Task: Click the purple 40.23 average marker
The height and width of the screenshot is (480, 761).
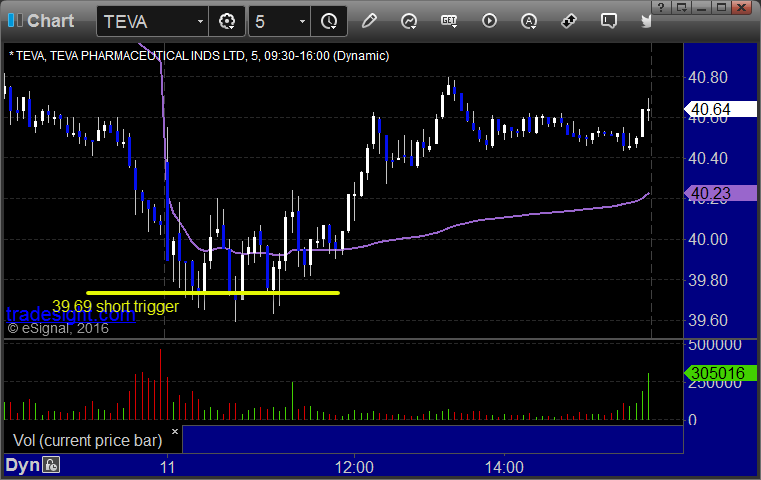Action: (721, 193)
